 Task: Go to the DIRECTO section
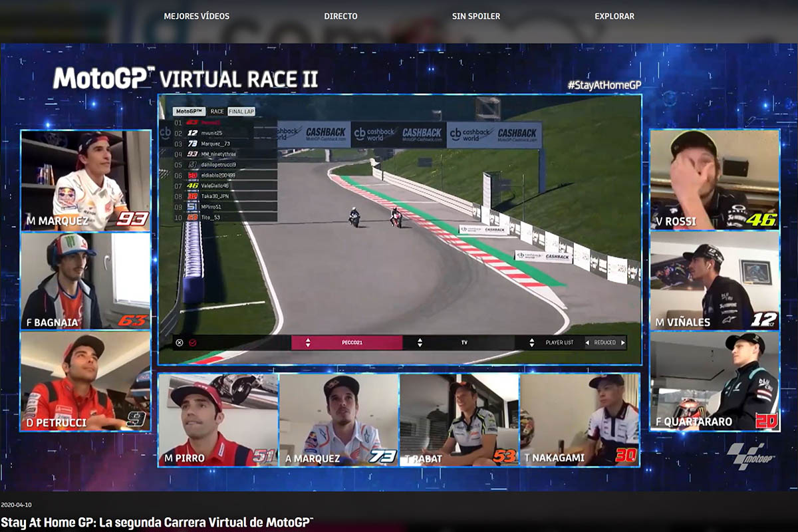pos(340,16)
